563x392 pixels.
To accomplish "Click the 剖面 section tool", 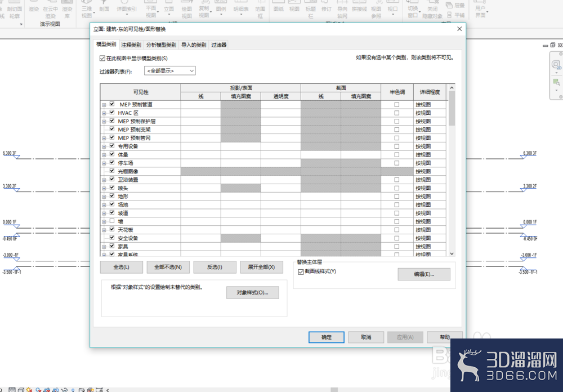I will (x=104, y=8).
